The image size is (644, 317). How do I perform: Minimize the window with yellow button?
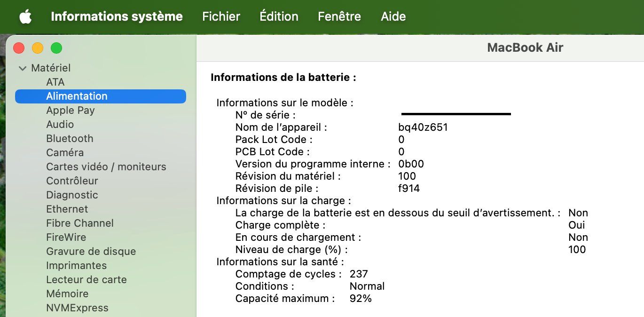pyautogui.click(x=38, y=48)
